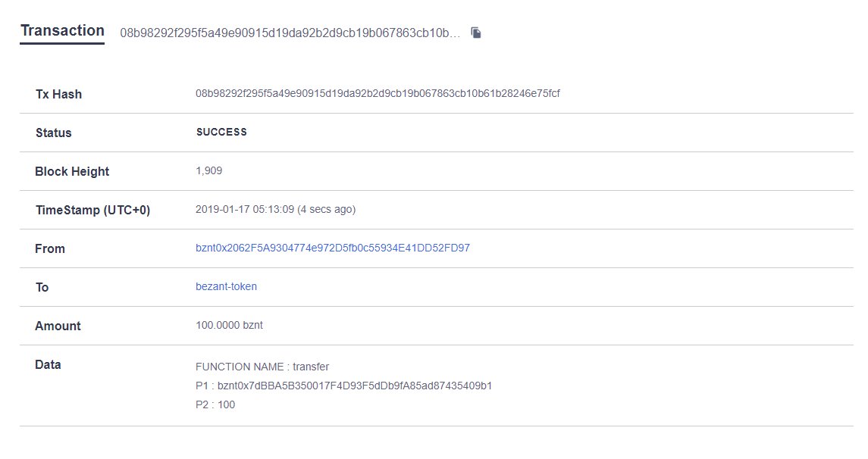Image resolution: width=868 pixels, height=459 pixels.
Task: Click the SUCCESS status text
Action: click(221, 132)
